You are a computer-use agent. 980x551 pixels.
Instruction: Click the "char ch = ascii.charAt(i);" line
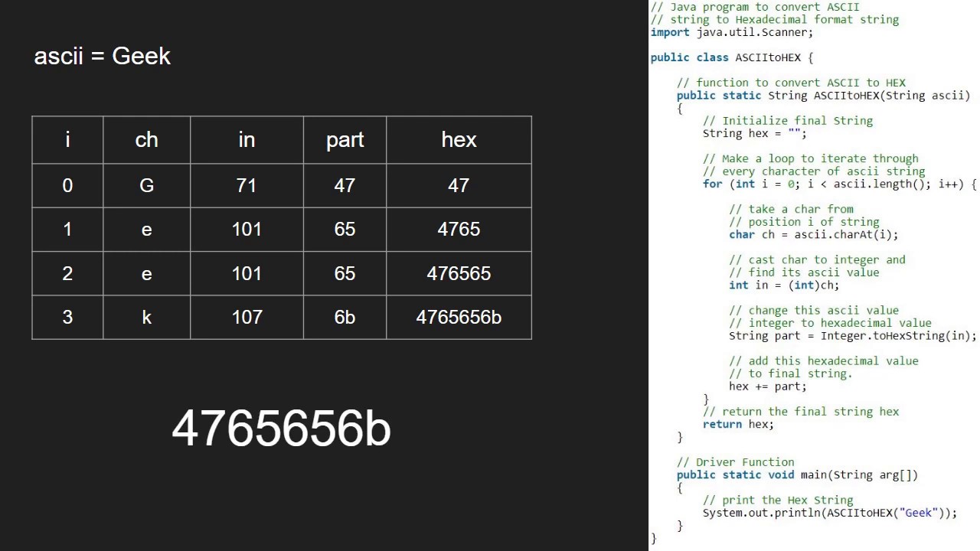tap(814, 234)
